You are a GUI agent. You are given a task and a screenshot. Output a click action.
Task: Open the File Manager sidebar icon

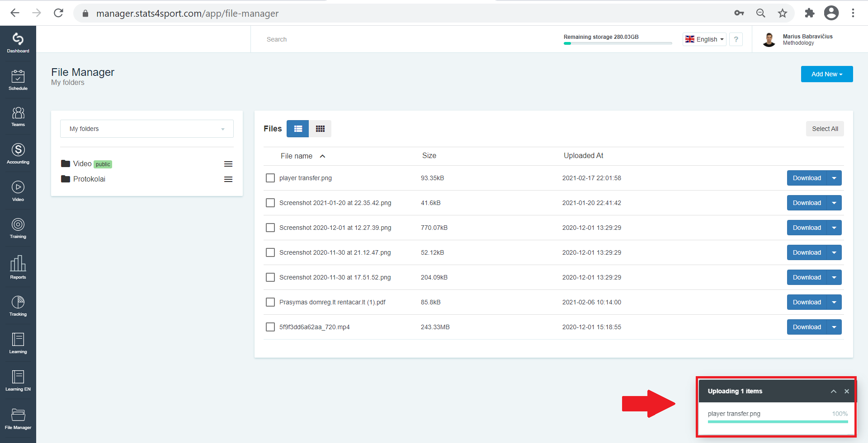tap(18, 419)
